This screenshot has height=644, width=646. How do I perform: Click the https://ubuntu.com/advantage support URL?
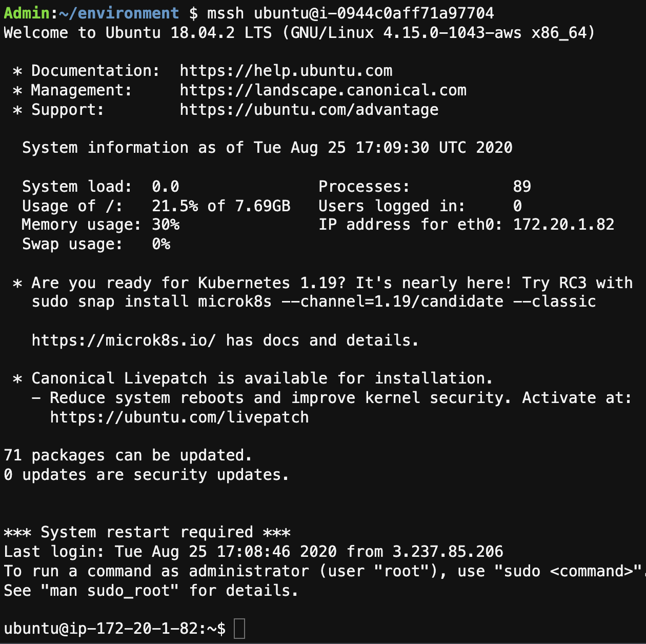309,110
